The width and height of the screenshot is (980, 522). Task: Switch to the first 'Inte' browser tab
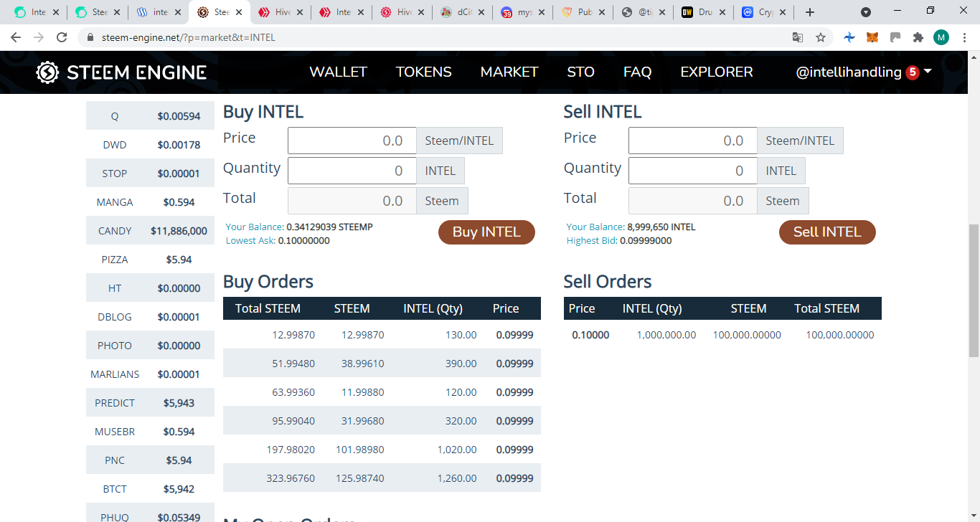point(36,12)
